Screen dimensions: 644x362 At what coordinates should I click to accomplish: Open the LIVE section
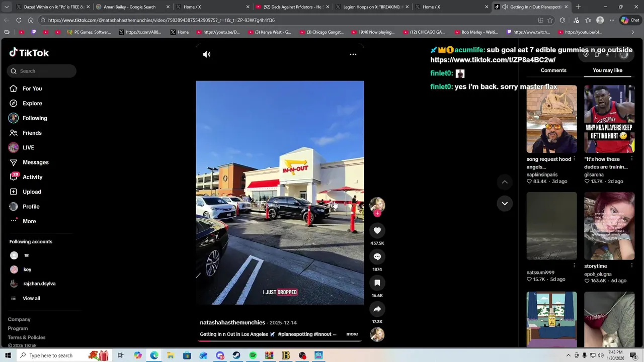(28, 147)
